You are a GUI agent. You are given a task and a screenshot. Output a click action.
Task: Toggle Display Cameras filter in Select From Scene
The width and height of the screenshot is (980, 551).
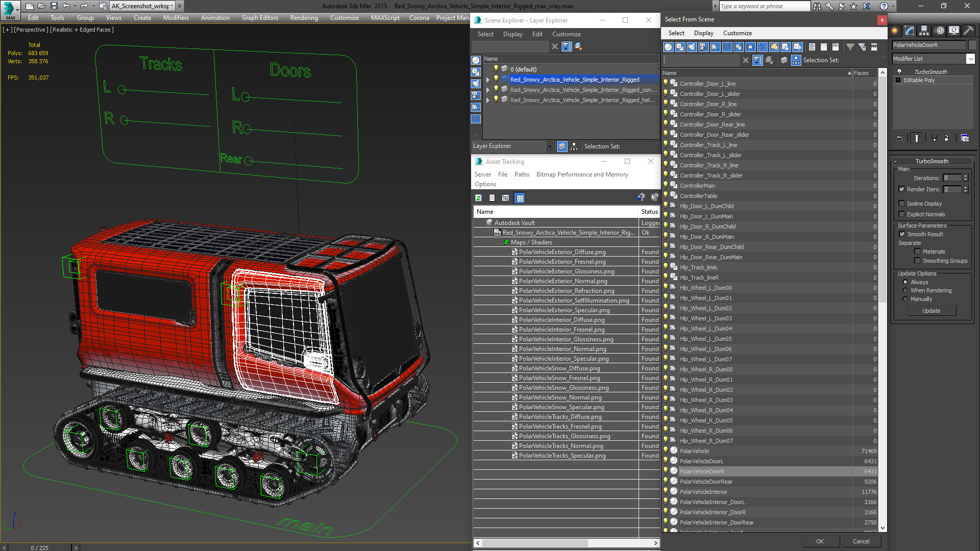click(x=703, y=47)
